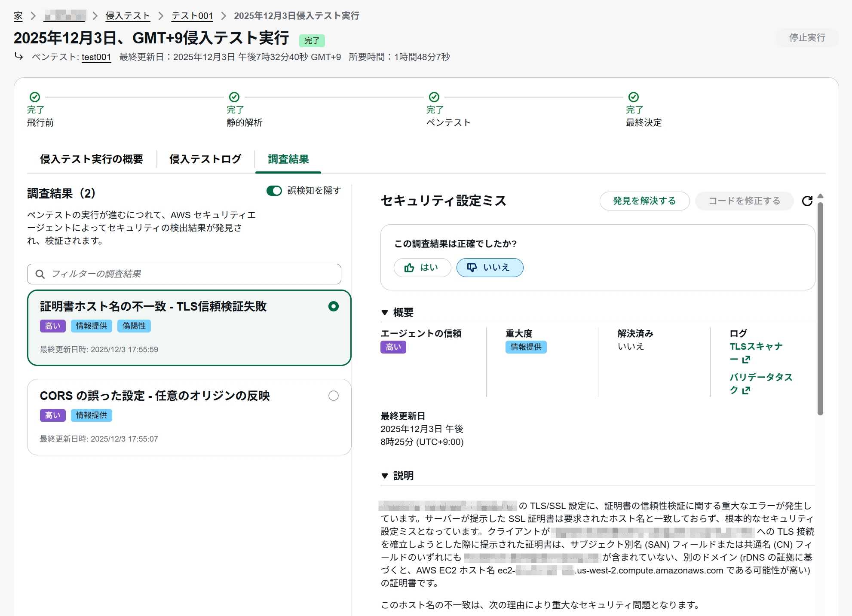The height and width of the screenshot is (616, 852).
Task: Click the refresh icon beside コードを修正する
Action: click(807, 201)
